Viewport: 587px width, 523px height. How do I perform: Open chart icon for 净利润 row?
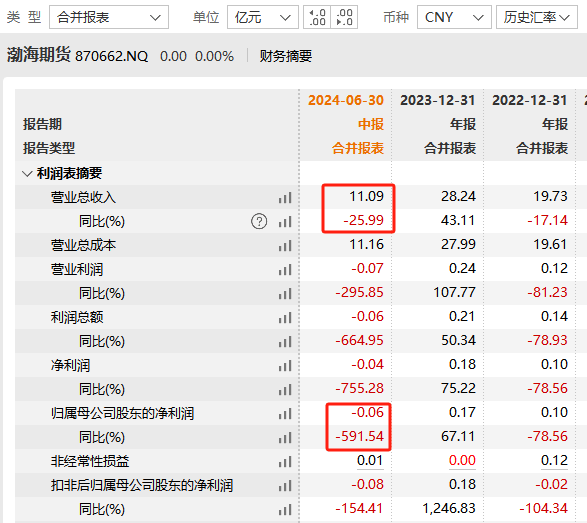point(285,365)
